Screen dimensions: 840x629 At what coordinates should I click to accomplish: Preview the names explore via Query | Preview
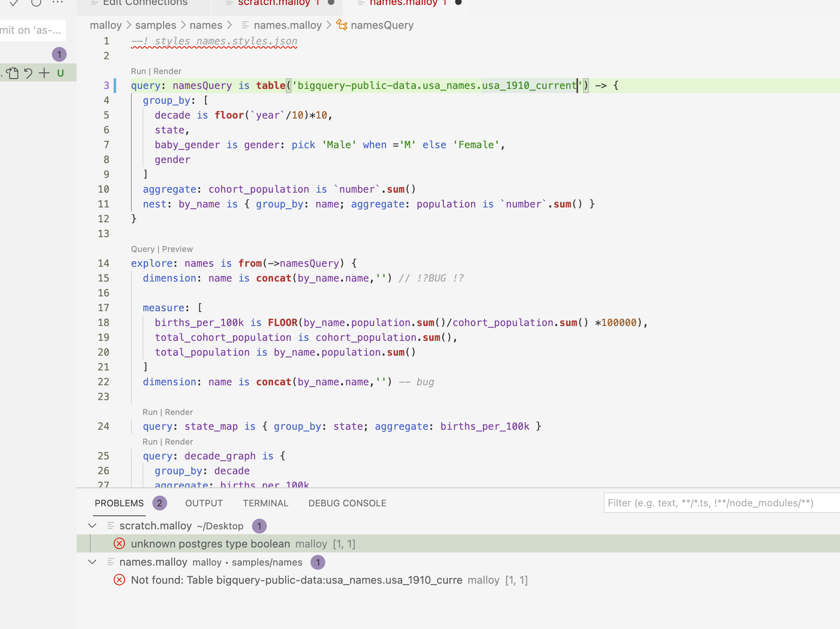[x=177, y=249]
